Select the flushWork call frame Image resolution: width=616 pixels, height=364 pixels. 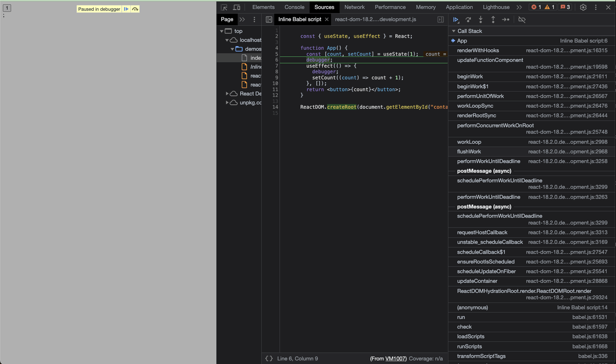532,151
